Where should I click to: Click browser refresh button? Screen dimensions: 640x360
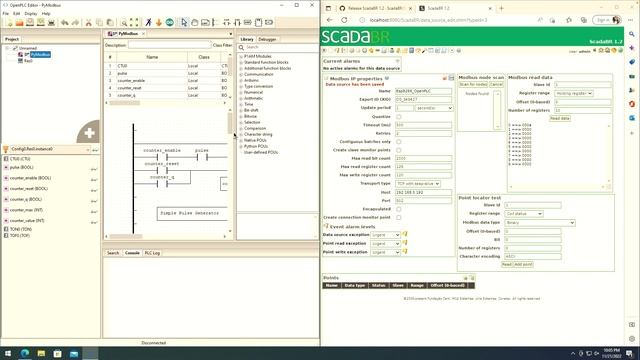[344, 20]
